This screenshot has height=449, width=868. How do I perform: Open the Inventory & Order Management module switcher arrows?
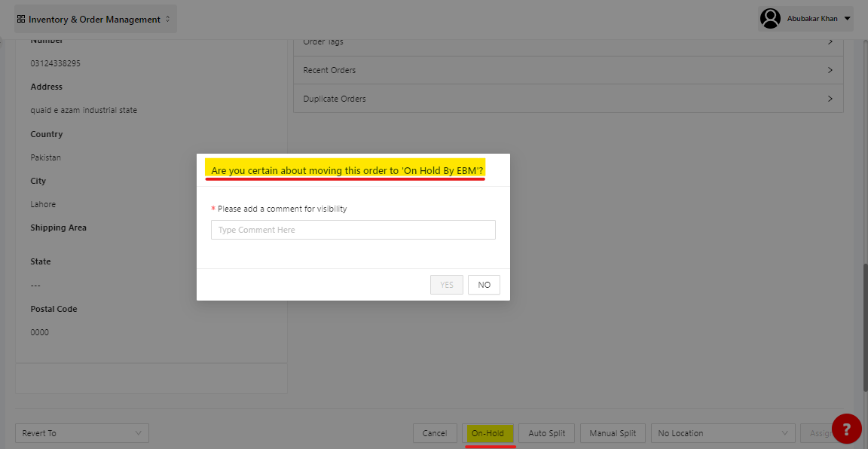pos(167,20)
